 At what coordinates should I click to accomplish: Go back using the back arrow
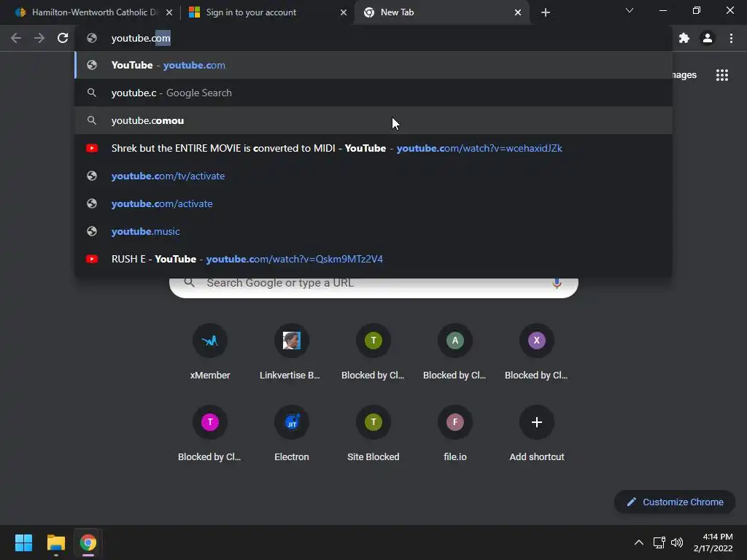coord(16,38)
